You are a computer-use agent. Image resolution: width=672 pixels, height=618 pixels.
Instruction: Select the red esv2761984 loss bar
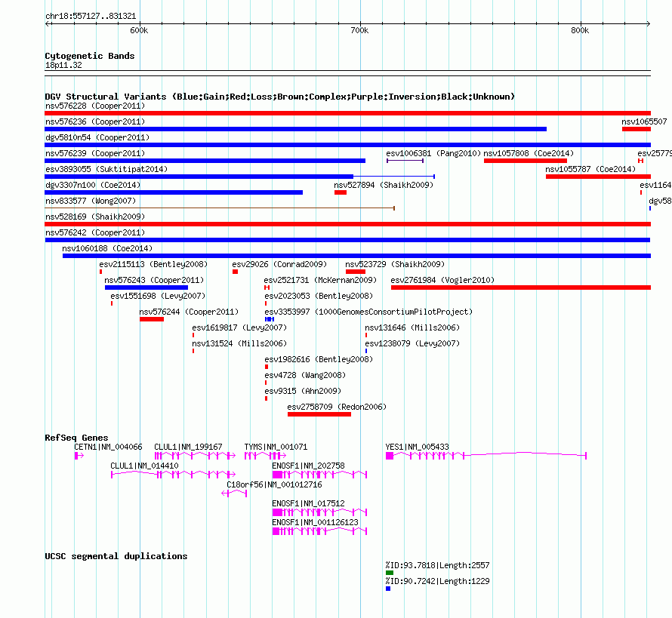click(521, 287)
